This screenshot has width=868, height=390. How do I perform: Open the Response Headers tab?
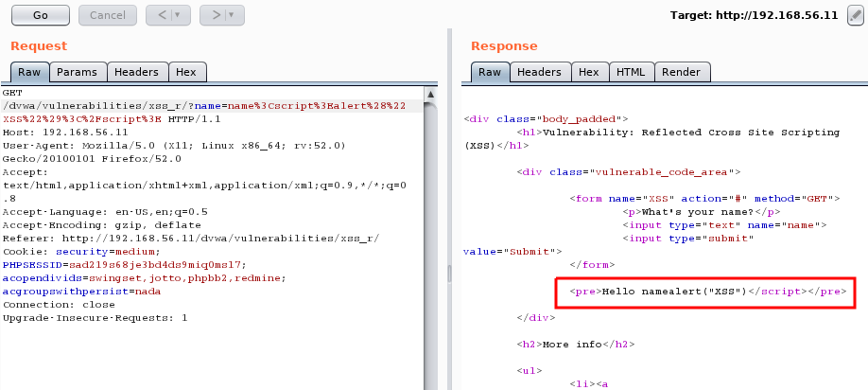point(539,72)
